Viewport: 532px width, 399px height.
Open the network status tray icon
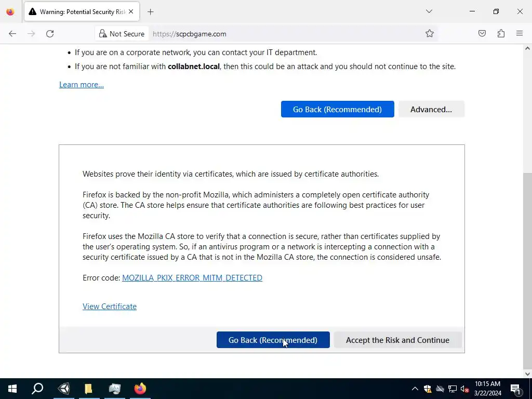pos(453,389)
